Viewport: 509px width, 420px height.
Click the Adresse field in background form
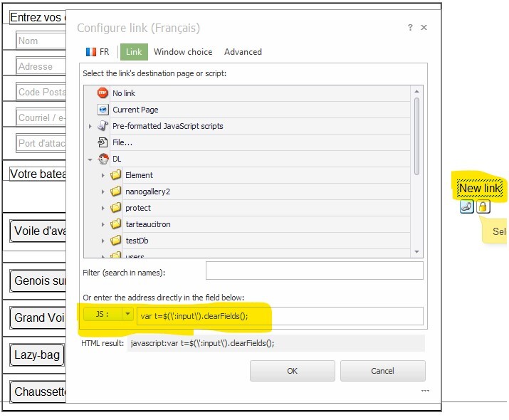pos(41,66)
